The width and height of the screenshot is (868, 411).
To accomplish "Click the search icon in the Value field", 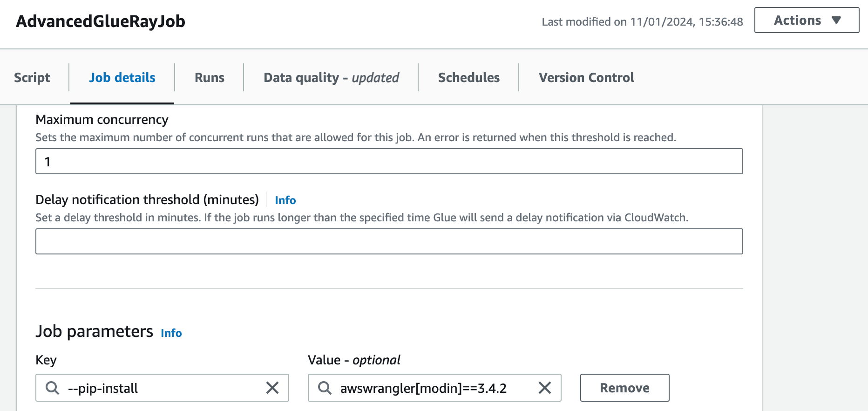I will (325, 388).
